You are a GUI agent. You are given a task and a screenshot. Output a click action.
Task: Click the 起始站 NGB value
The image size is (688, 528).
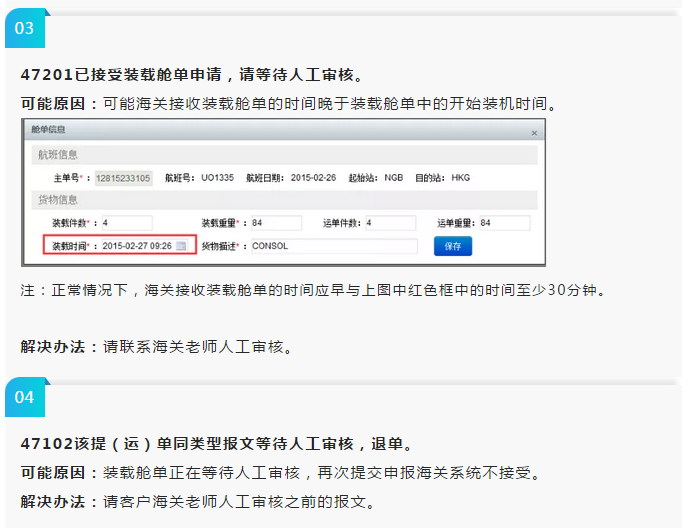point(395,178)
